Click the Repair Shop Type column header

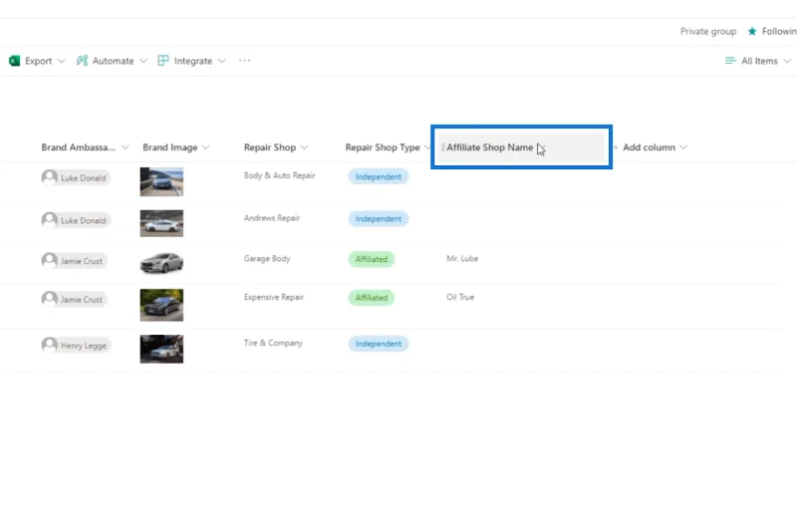point(383,147)
